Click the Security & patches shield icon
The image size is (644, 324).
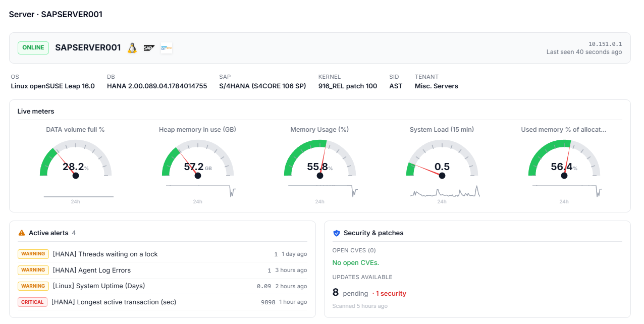point(337,233)
